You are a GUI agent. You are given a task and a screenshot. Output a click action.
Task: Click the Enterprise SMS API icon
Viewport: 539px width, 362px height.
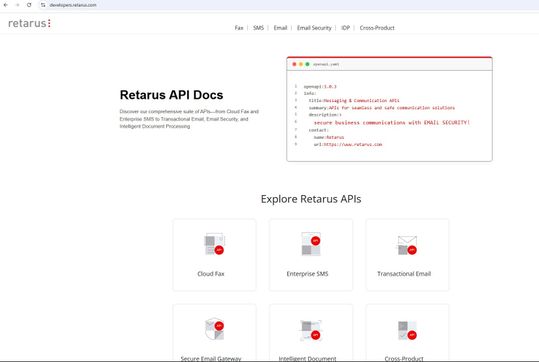pos(311,244)
